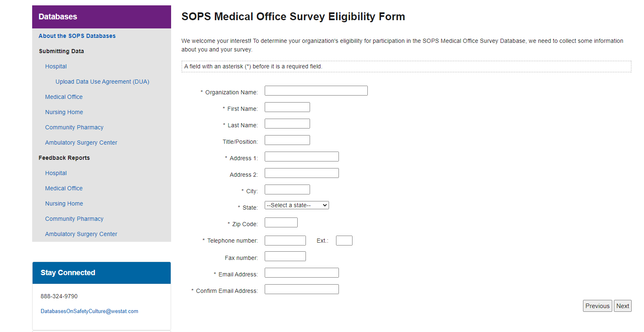
Task: Click the Last Name field
Action: 287,124
